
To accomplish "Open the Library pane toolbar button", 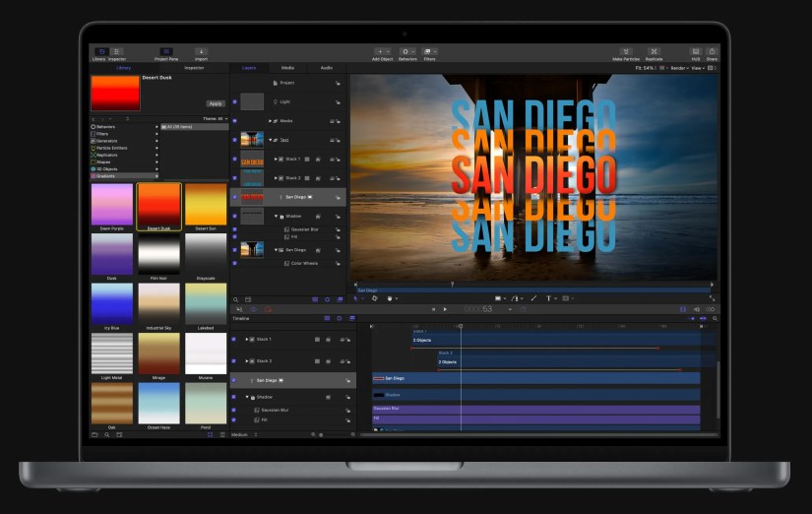I will 101,52.
